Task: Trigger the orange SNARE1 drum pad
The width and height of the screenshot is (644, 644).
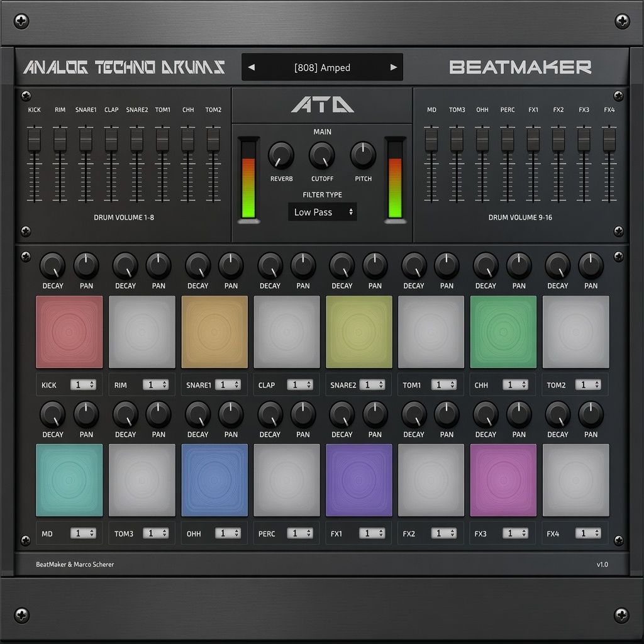Action: point(214,332)
